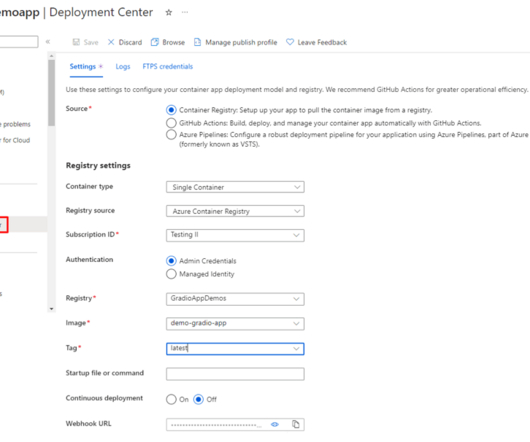
Task: Click the sidebar scrollbar down arrow
Action: 51,309
